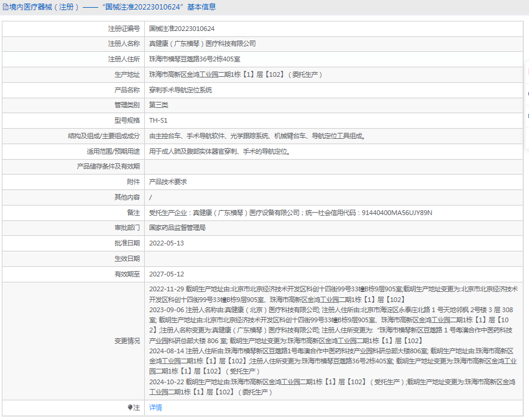The image size is (529, 420).
Task: Select the 产品名称 row label
Action: (x=127, y=90)
